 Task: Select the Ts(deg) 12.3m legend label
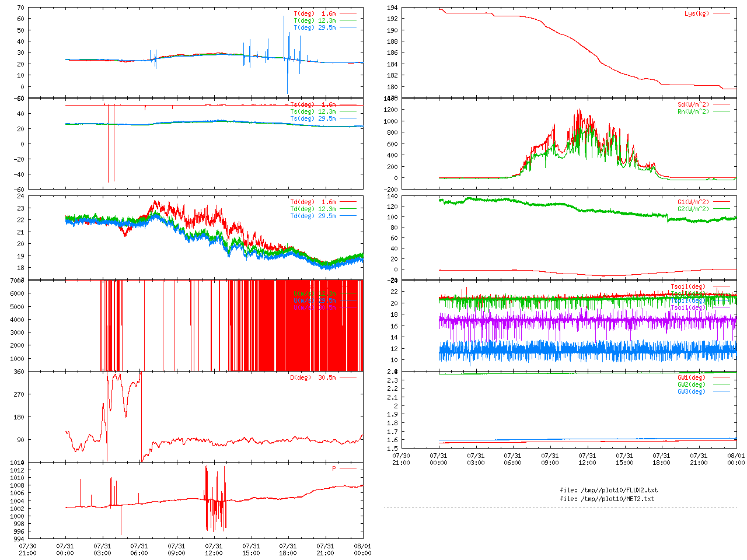[x=313, y=111]
